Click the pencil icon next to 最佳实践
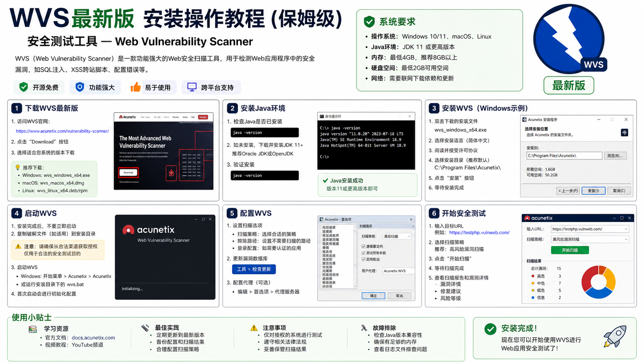The image size is (644, 362). 145,328
